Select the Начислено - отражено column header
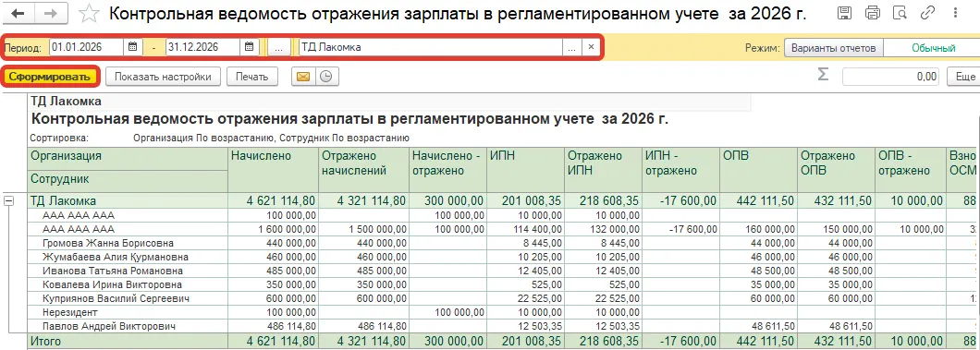The height and width of the screenshot is (350, 980). pos(447,170)
